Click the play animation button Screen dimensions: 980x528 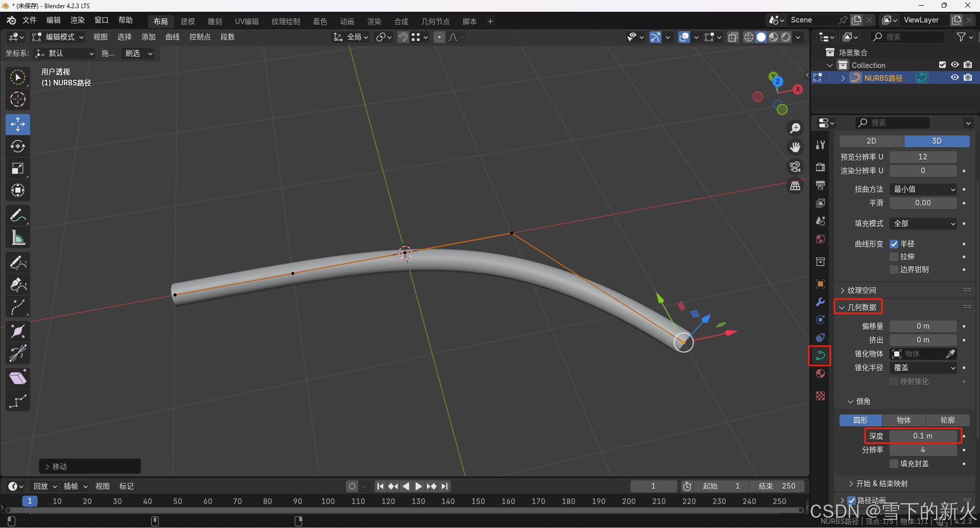(x=418, y=486)
